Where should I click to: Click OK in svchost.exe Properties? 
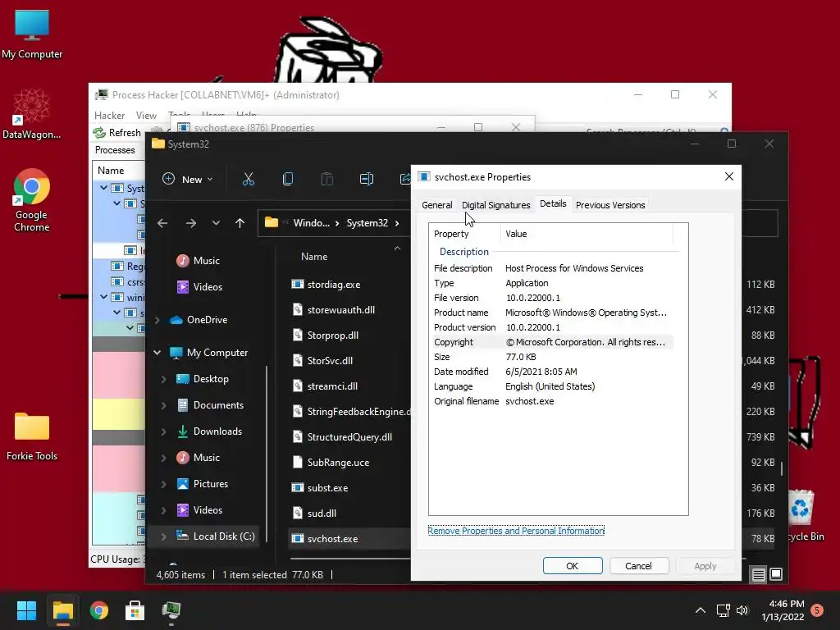point(572,566)
